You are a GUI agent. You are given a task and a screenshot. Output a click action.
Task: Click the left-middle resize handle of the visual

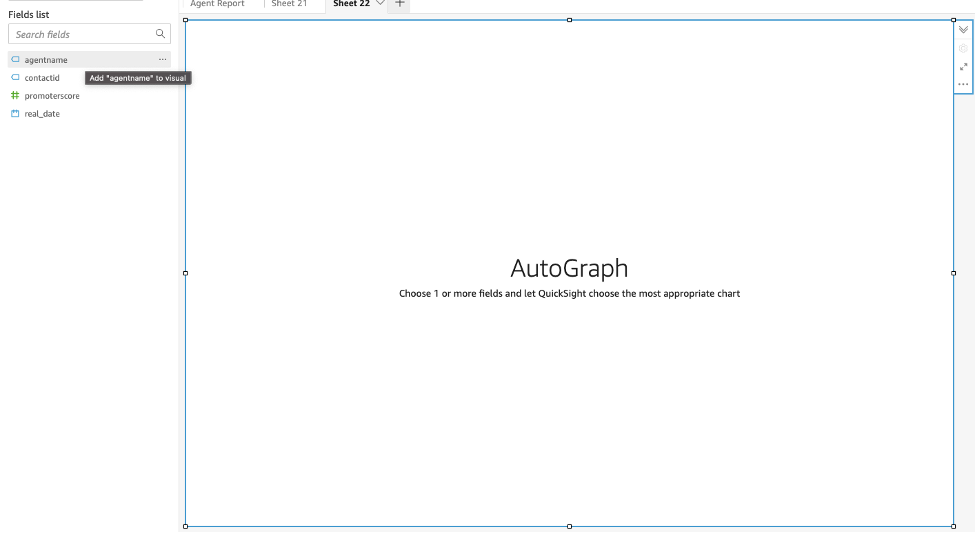pos(186,273)
